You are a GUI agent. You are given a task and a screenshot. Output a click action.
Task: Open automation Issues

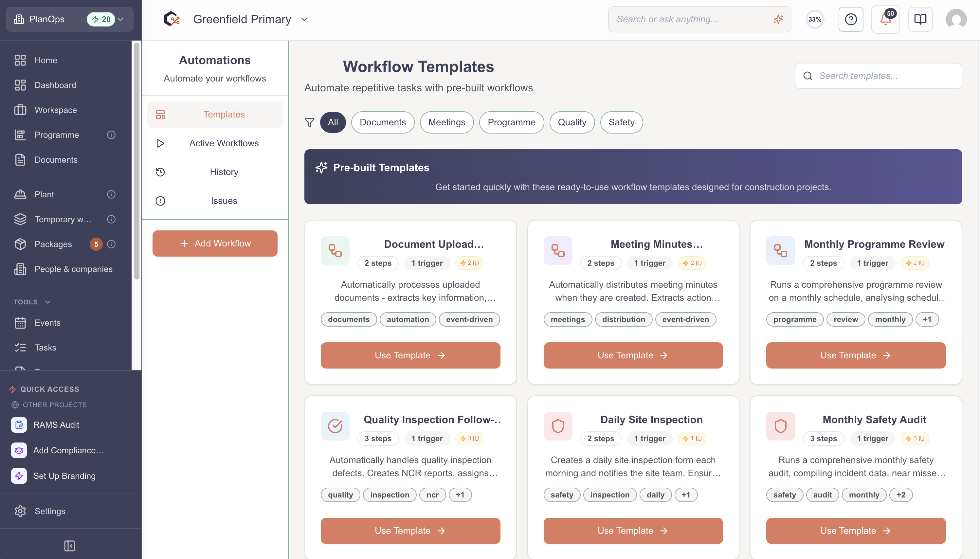coord(215,201)
